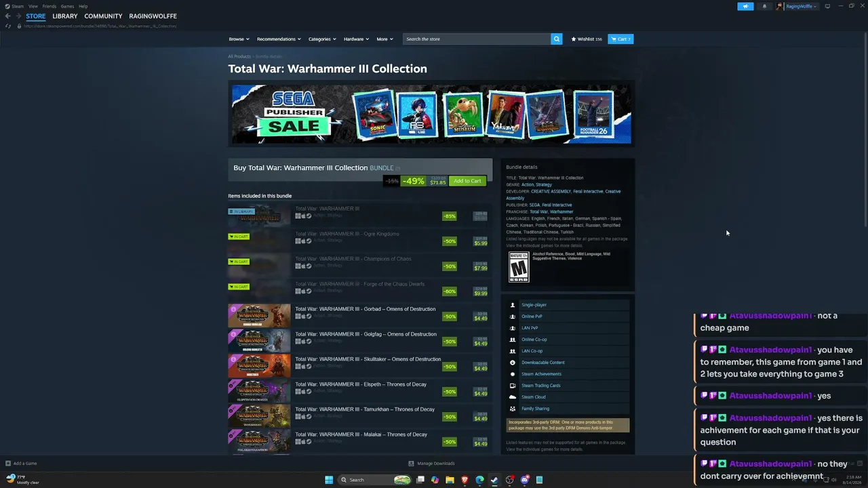Open the Wishlist link
Image resolution: width=868 pixels, height=488 pixels.
[x=587, y=39]
